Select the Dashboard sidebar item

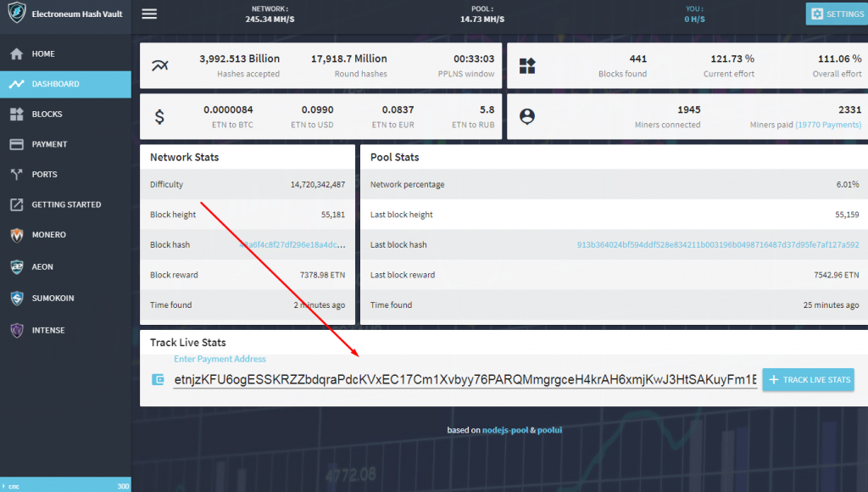(55, 84)
